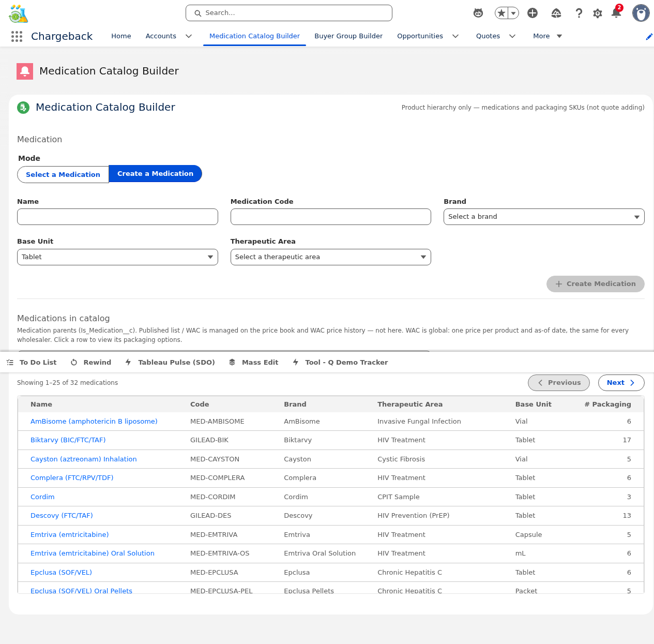Screen dimensions: 654x644
Task: Open the Emtriva (emtricitabine) link
Action: point(69,535)
